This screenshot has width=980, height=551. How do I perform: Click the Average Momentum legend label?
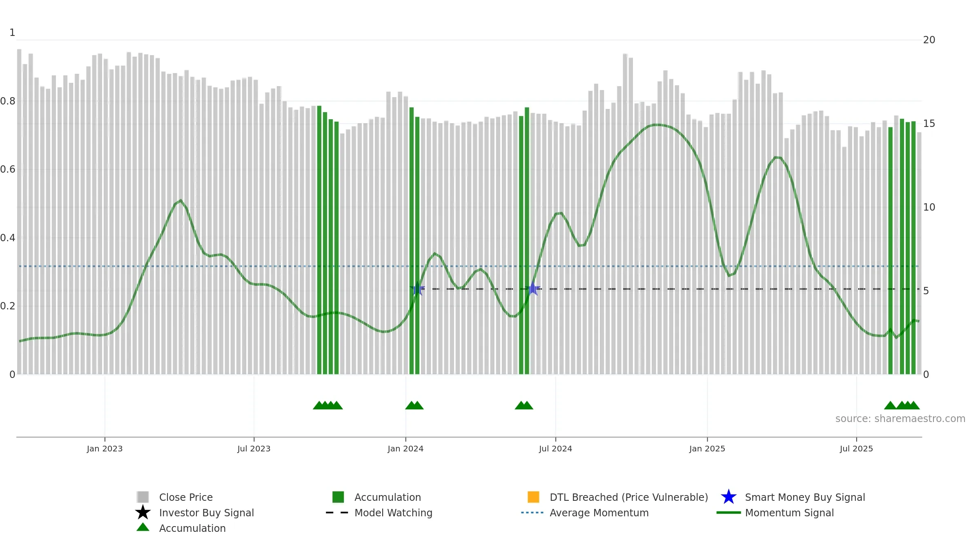[x=599, y=513]
